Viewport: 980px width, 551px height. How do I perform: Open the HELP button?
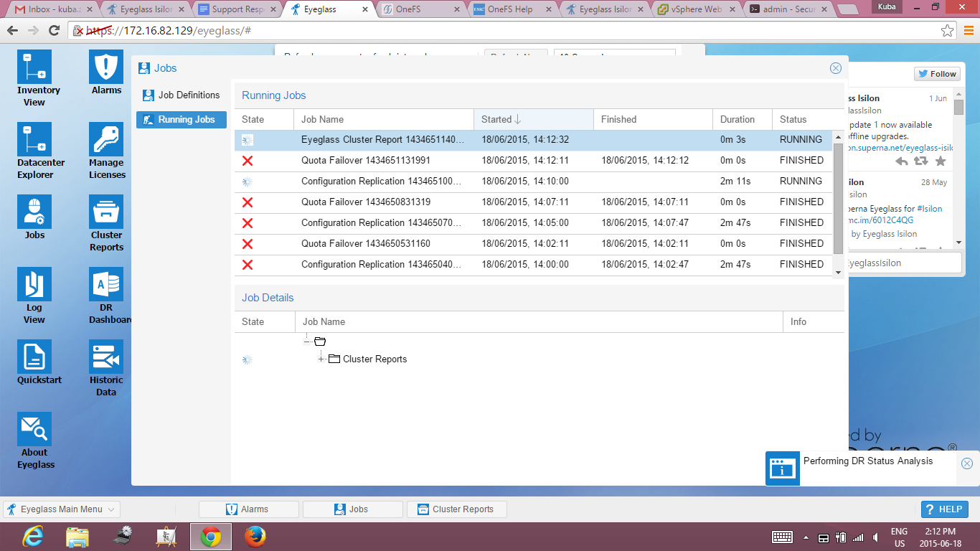pos(944,509)
